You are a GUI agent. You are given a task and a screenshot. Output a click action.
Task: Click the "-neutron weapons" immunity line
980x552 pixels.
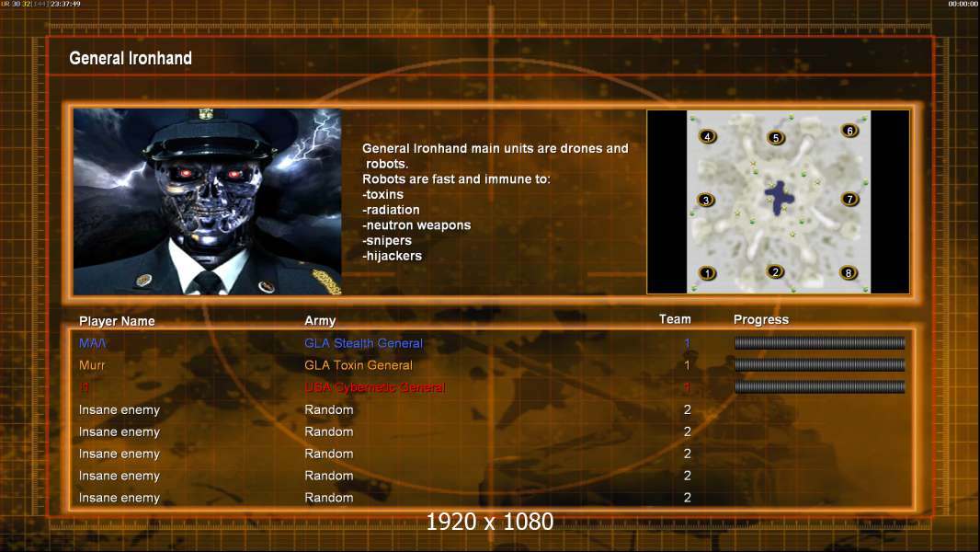pyautogui.click(x=416, y=225)
